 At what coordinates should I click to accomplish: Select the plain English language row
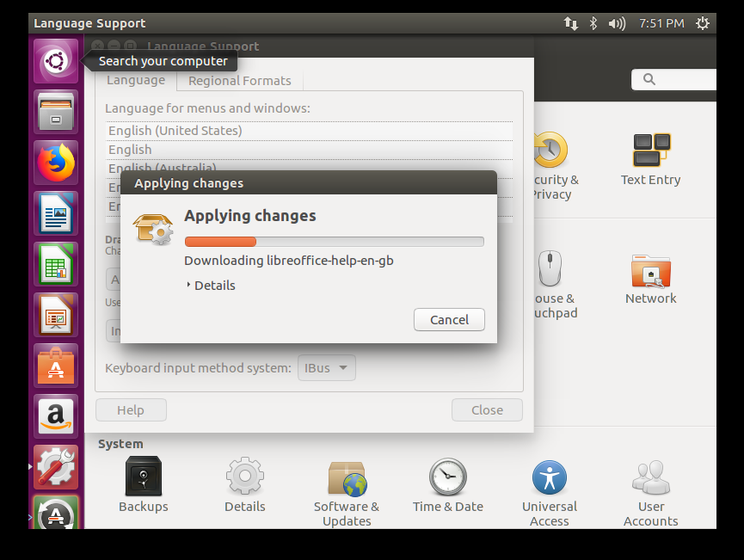click(x=309, y=150)
